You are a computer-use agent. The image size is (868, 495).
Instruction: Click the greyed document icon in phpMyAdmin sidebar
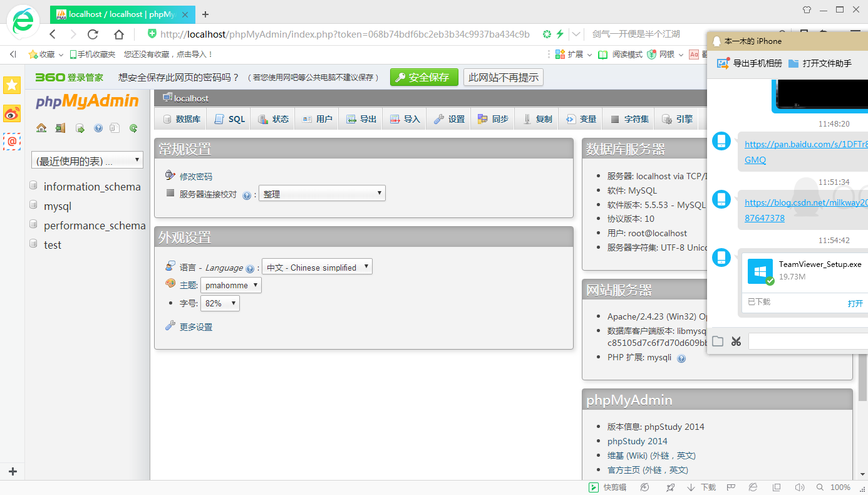click(115, 128)
